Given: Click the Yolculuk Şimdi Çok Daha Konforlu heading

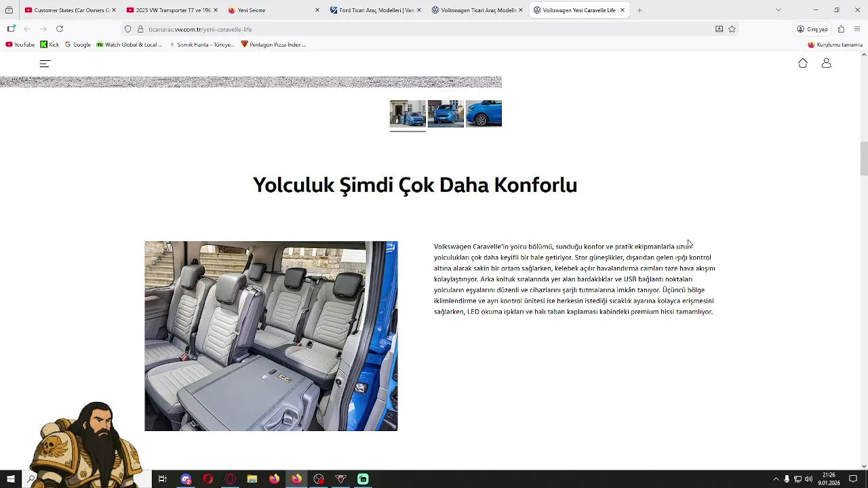Looking at the screenshot, I should 415,185.
